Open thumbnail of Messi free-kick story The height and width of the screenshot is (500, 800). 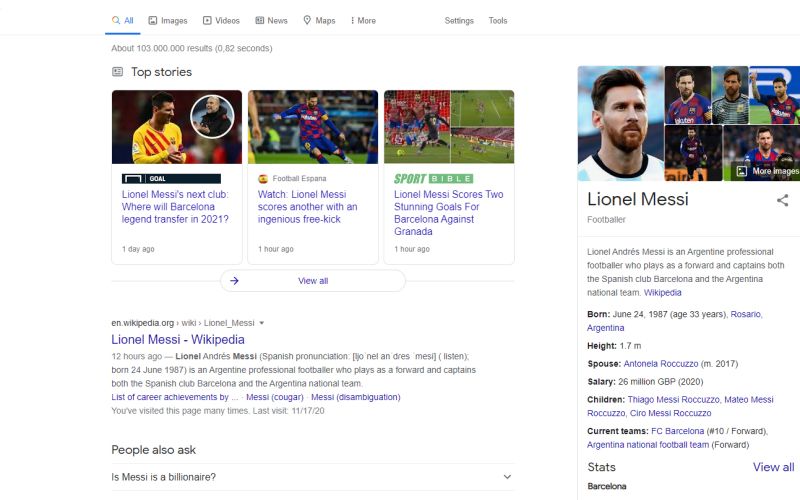coord(313,127)
